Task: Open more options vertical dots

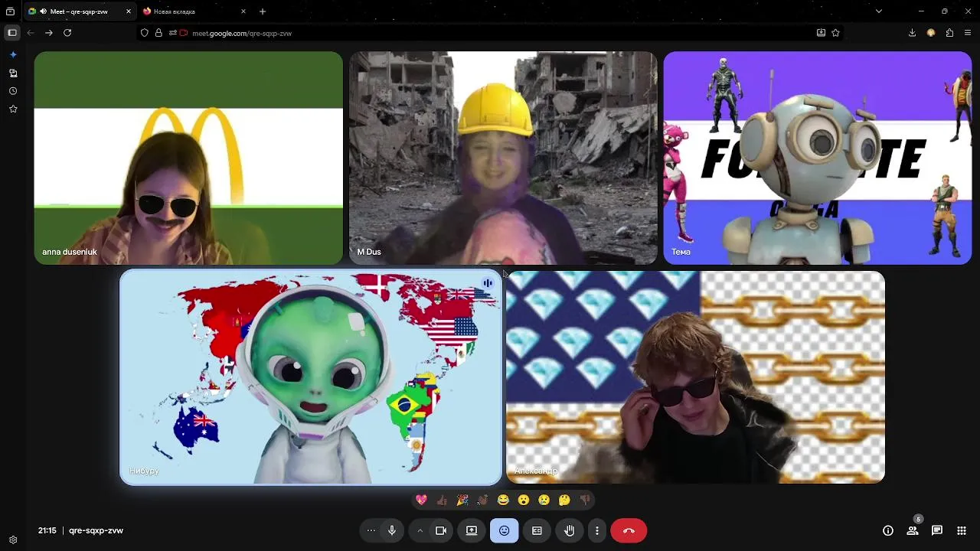Action: pyautogui.click(x=597, y=530)
